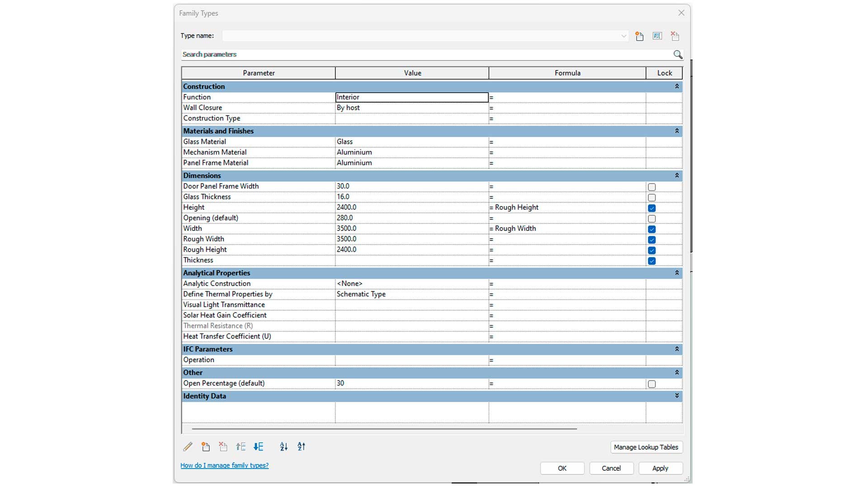Open the How do I manage family types link
The height and width of the screenshot is (488, 868).
[x=224, y=465]
